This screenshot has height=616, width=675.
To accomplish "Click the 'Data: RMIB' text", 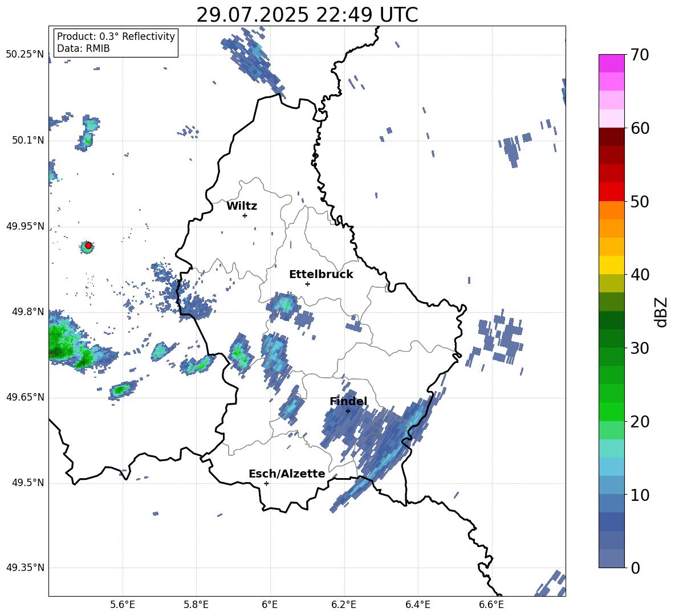I will tap(83, 48).
